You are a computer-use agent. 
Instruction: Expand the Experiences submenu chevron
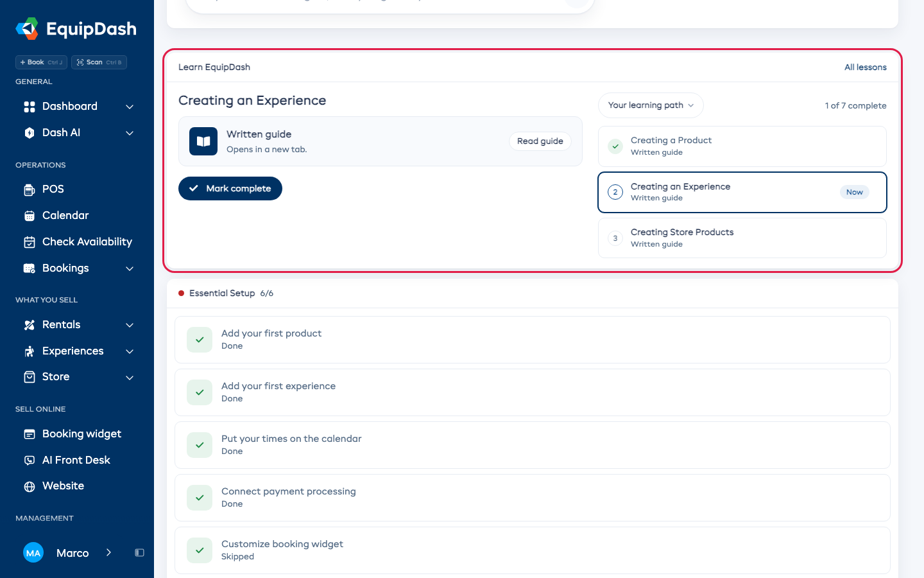tap(130, 351)
